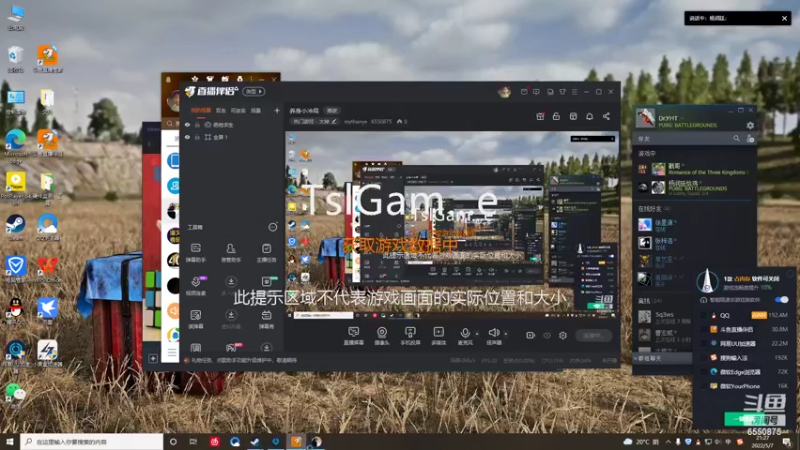
Task: Check the 搜狗输入法 process checkbox
Action: (x=704, y=358)
